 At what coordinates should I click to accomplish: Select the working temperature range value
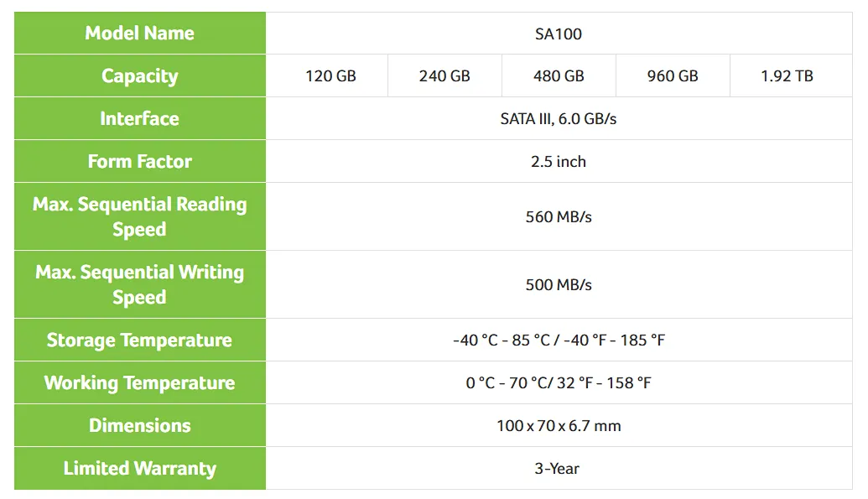click(559, 382)
